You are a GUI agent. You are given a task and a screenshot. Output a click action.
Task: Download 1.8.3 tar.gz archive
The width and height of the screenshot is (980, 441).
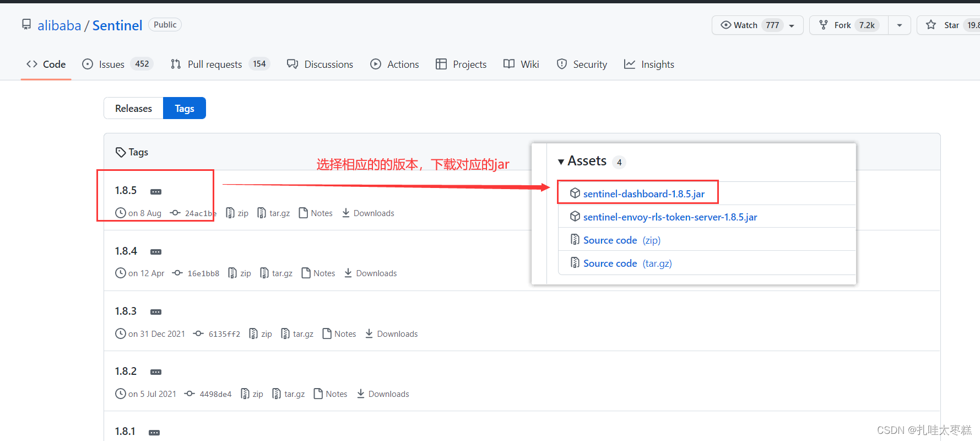(x=297, y=334)
